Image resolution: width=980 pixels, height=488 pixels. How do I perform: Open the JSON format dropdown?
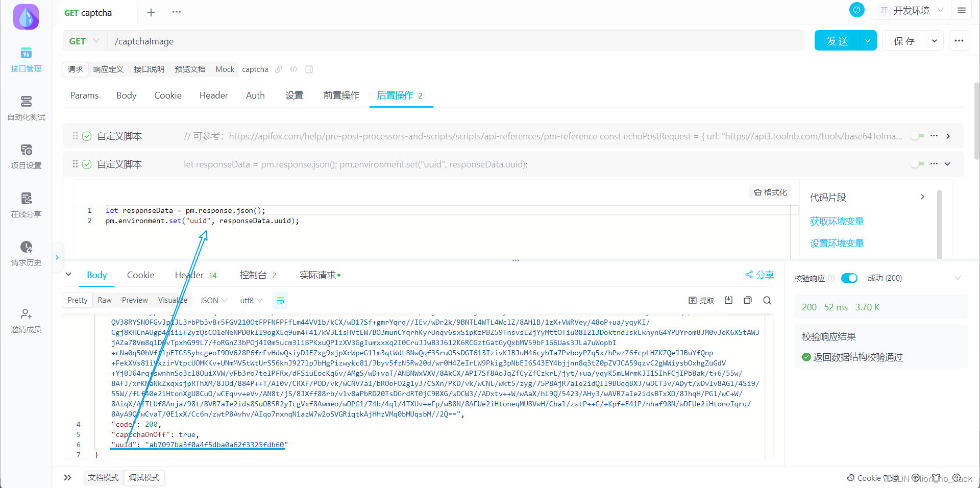[x=213, y=301]
